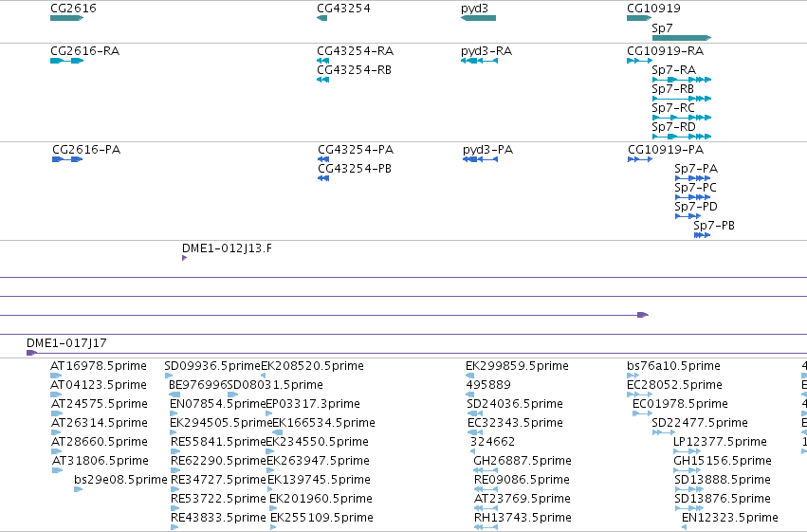
Task: Select EST EK255109.5prime
Action: click(x=274, y=527)
